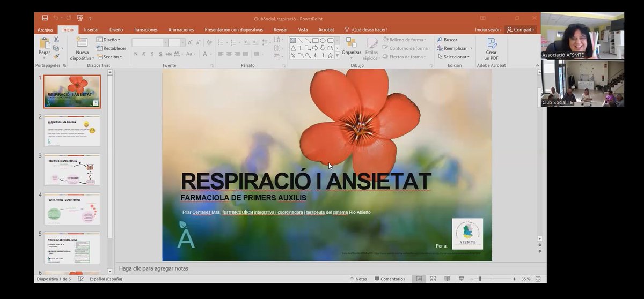Screen dimensions: 644x299
Task: Click Iniciar sesión link
Action: (488, 29)
